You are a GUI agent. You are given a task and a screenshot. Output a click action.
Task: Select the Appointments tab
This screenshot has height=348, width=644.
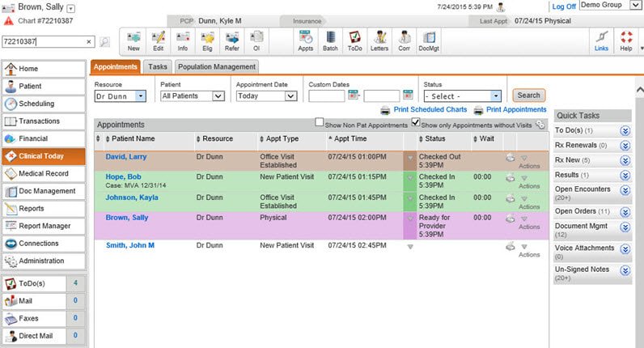[x=116, y=66]
